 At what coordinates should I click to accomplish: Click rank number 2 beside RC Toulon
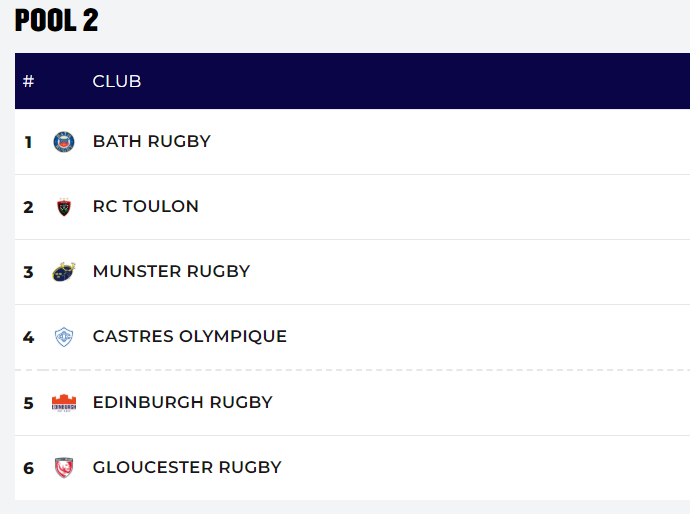[28, 207]
